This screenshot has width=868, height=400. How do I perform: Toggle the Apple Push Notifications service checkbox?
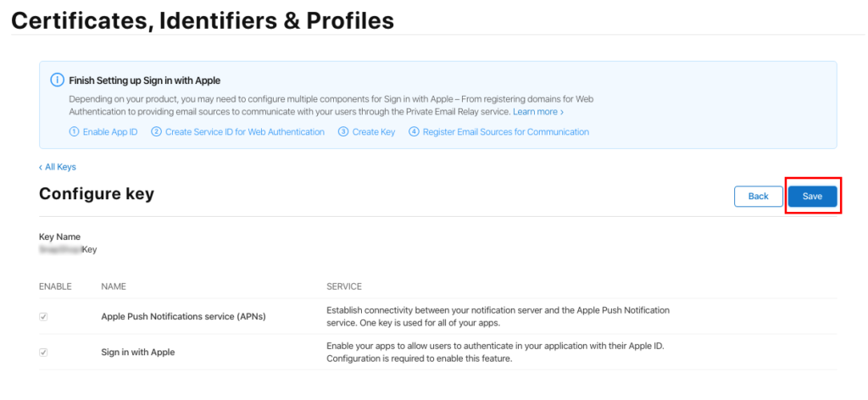click(43, 317)
